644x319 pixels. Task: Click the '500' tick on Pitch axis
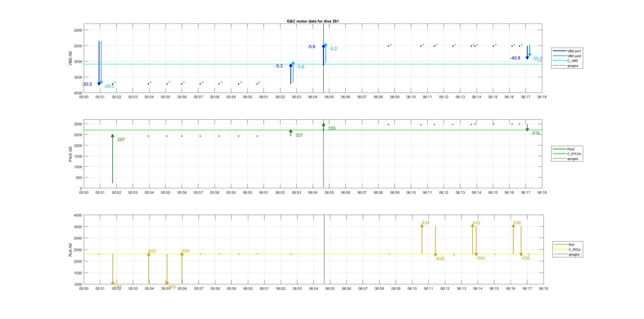point(79,178)
